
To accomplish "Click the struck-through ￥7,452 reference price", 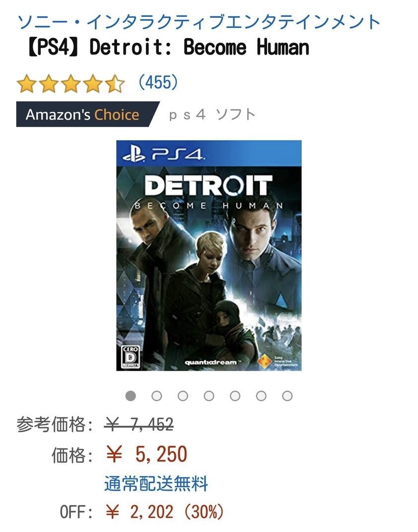I will (x=139, y=424).
